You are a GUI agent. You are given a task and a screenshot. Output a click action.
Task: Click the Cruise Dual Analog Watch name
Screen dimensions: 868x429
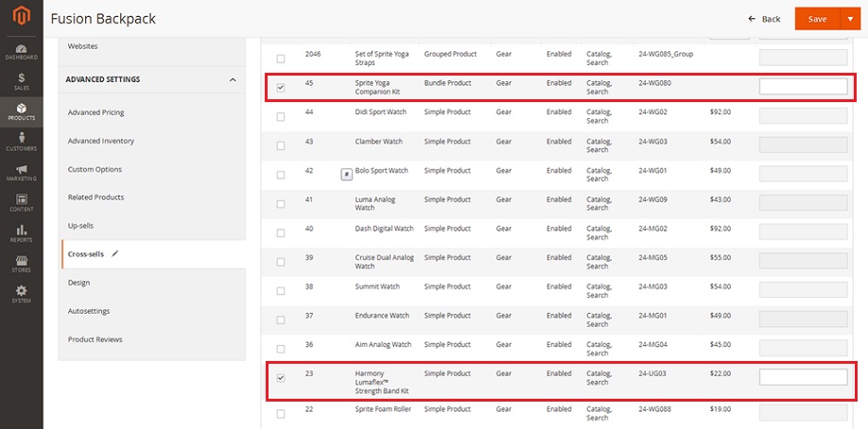point(384,262)
